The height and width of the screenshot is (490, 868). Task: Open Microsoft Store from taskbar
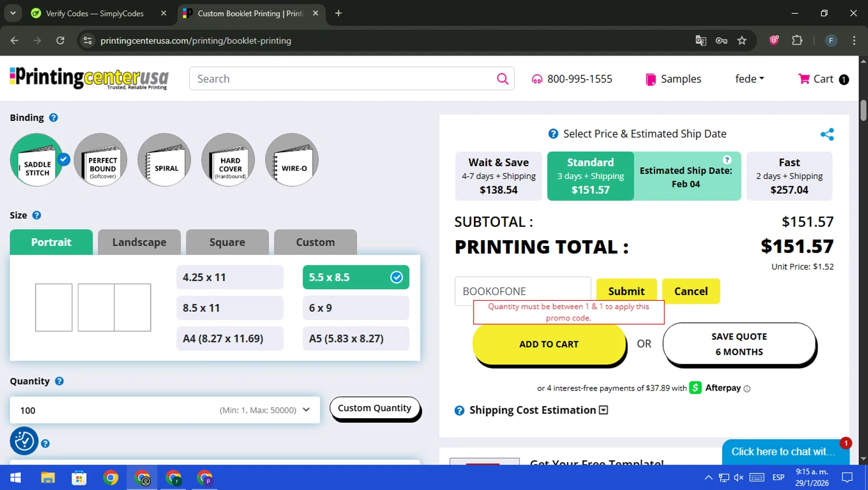click(x=79, y=478)
